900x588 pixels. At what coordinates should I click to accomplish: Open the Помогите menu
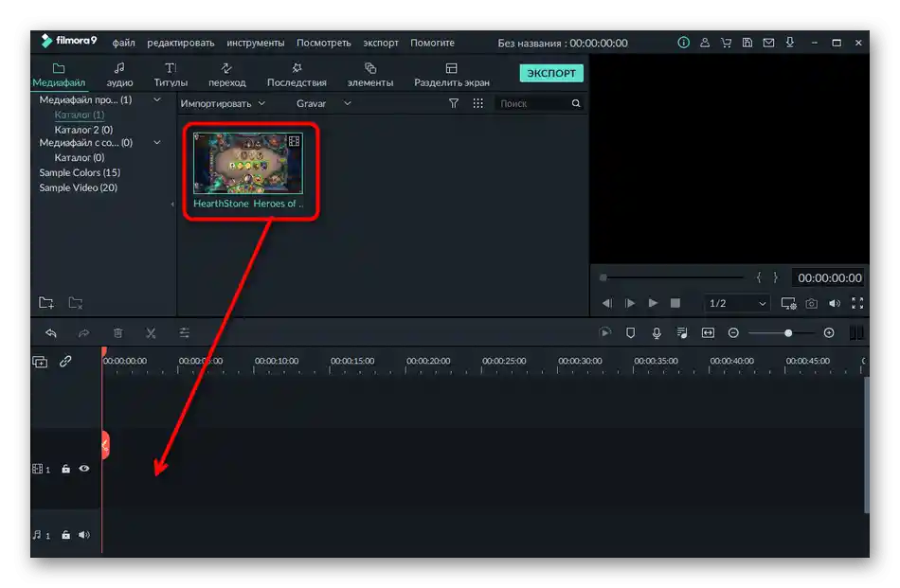(432, 43)
